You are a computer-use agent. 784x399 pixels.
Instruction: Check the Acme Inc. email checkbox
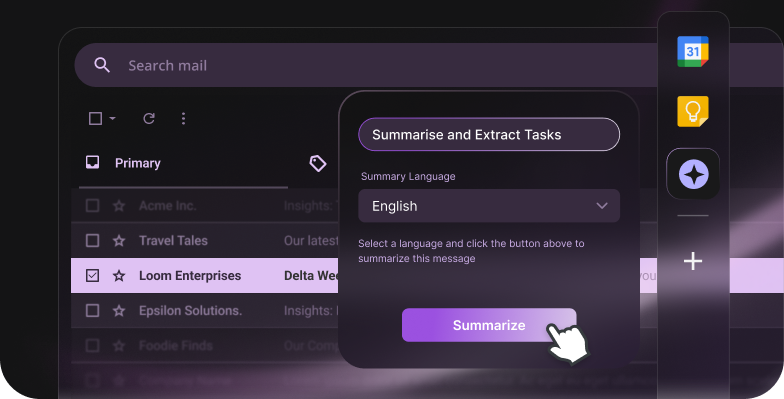(x=92, y=206)
